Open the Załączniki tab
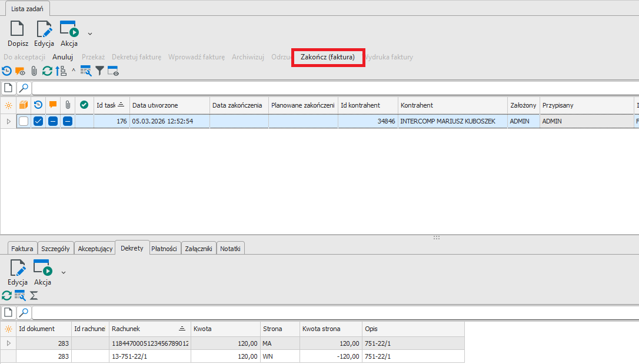 coord(198,249)
